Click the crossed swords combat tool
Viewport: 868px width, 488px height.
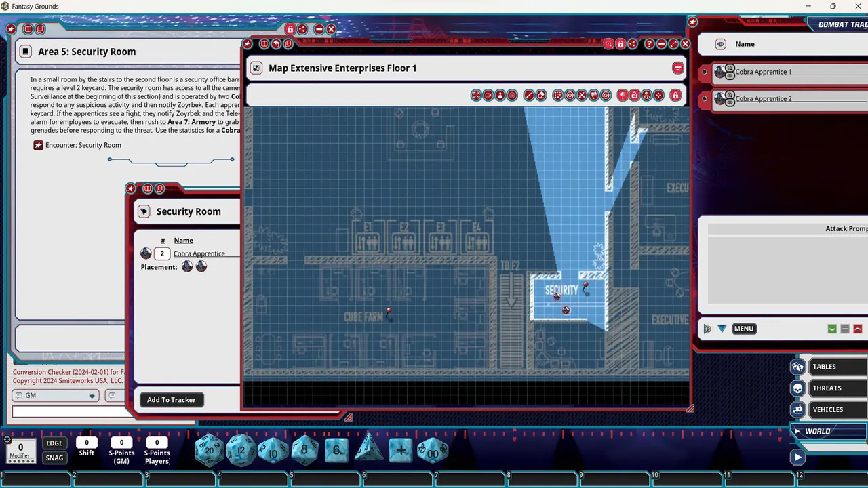pyautogui.click(x=582, y=96)
